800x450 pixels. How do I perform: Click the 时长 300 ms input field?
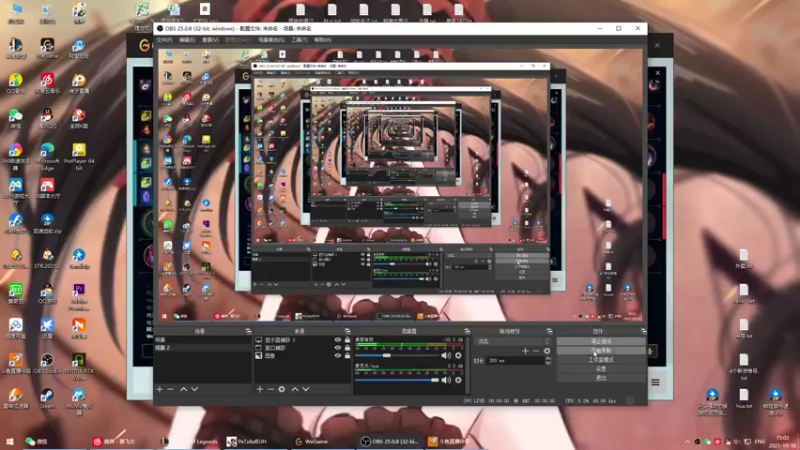point(515,361)
